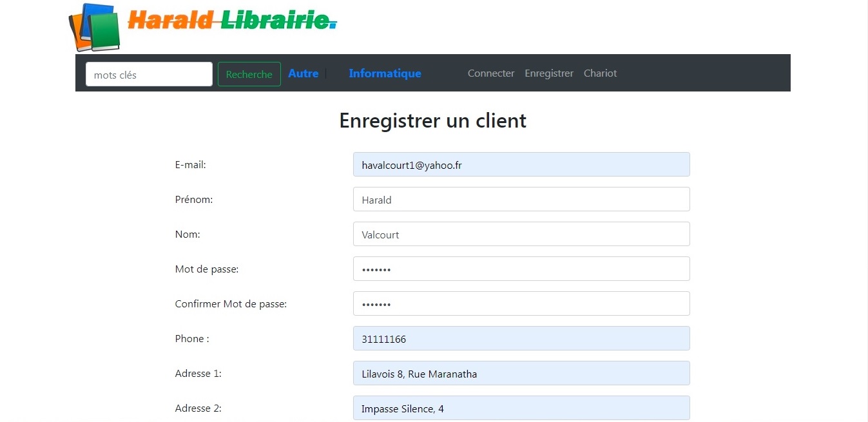This screenshot has height=422, width=868.
Task: Open the Autre category
Action: coord(304,73)
